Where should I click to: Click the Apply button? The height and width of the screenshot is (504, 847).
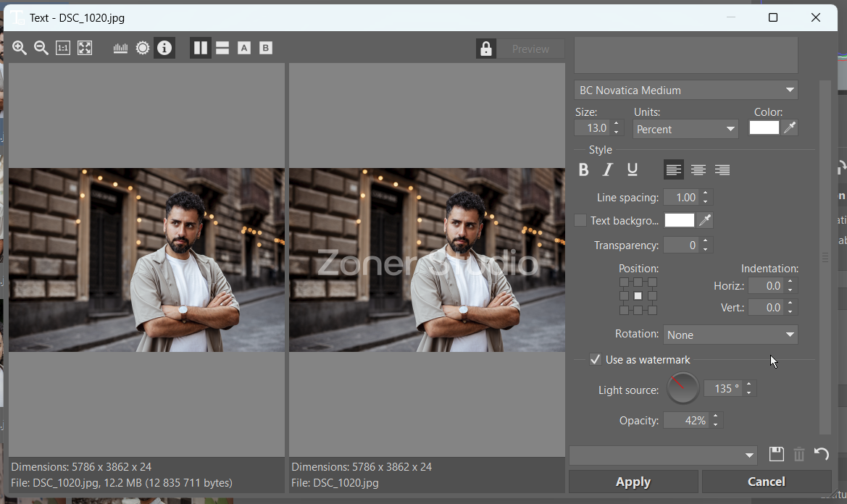point(633,482)
